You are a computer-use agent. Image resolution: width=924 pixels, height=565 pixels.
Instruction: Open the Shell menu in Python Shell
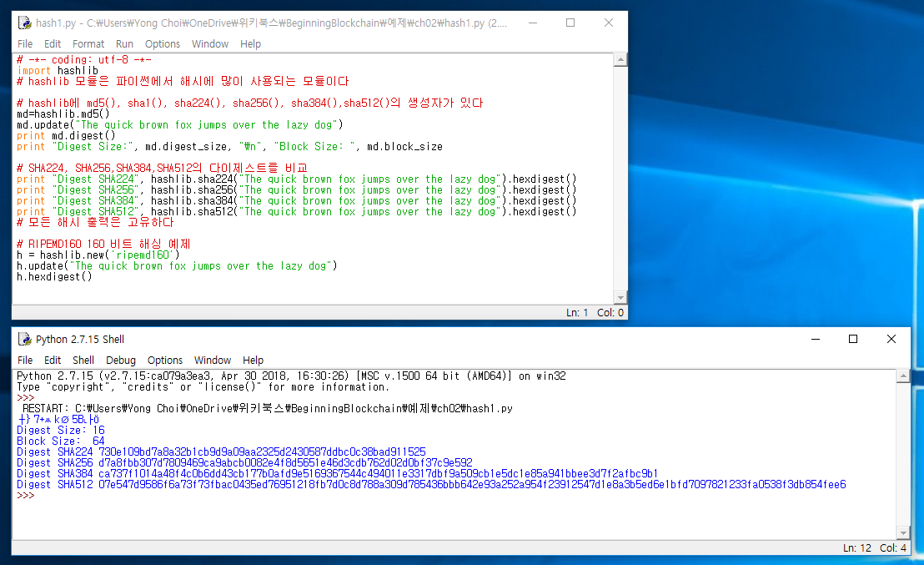[83, 360]
